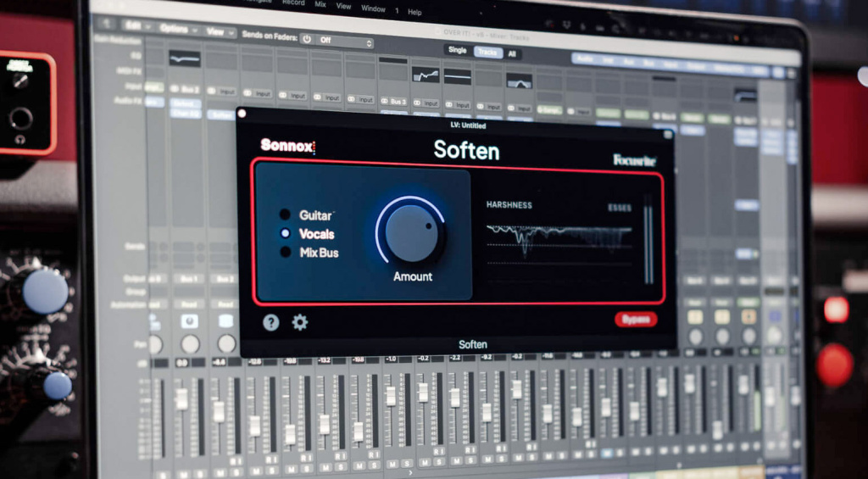The image size is (868, 479).
Task: Open the EQ thumbnail on the Bus 2 input channel
Action: [x=184, y=58]
